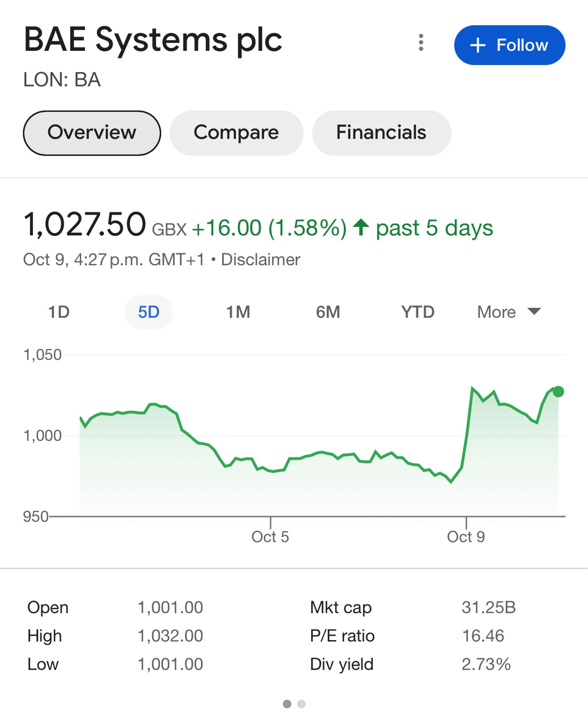Viewport: 588px width, 727px height.
Task: Switch to the Compare tab
Action: tap(236, 133)
